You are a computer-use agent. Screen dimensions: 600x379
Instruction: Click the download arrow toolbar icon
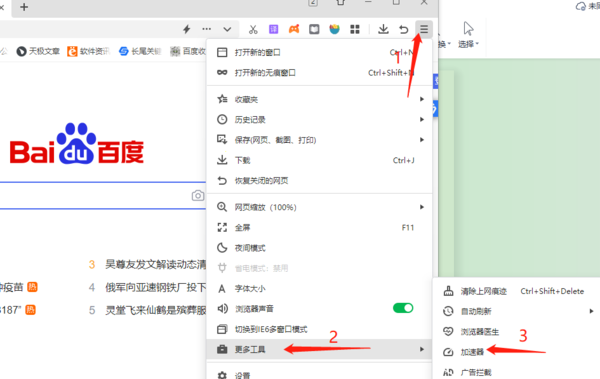coord(383,29)
